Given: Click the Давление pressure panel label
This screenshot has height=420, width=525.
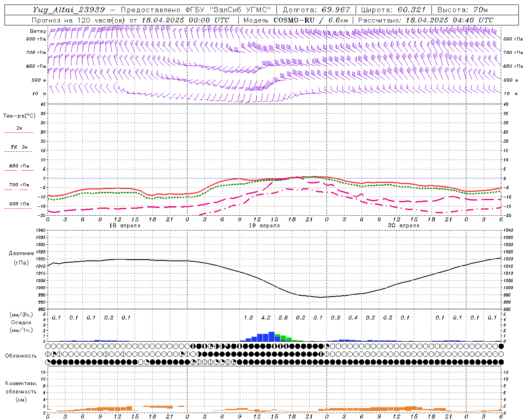Looking at the screenshot, I should tap(21, 253).
